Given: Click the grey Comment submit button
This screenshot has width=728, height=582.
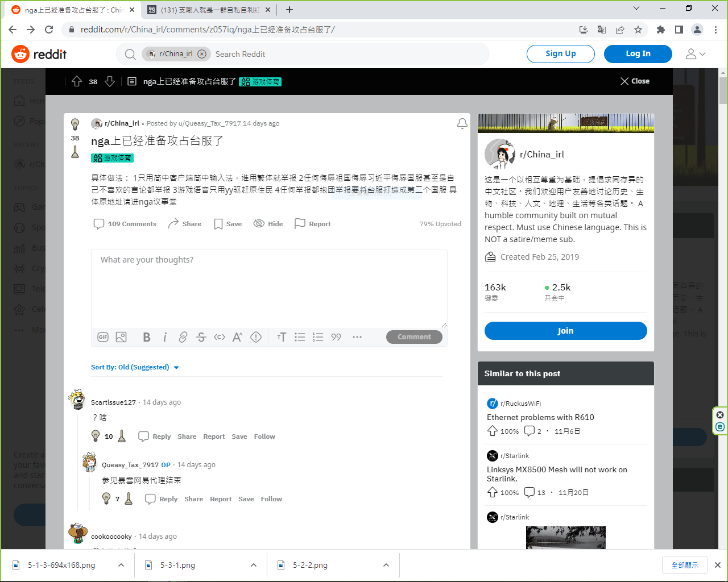Looking at the screenshot, I should [x=414, y=337].
